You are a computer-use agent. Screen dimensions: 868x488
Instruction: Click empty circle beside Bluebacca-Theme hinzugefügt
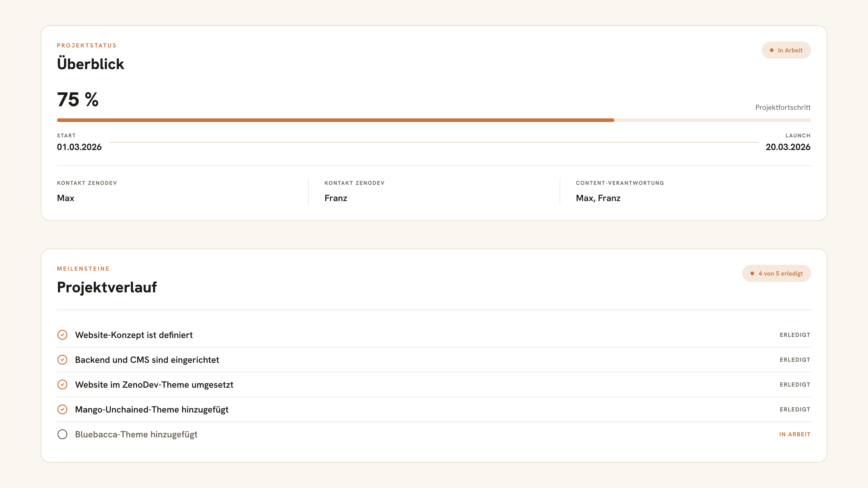pos(62,434)
